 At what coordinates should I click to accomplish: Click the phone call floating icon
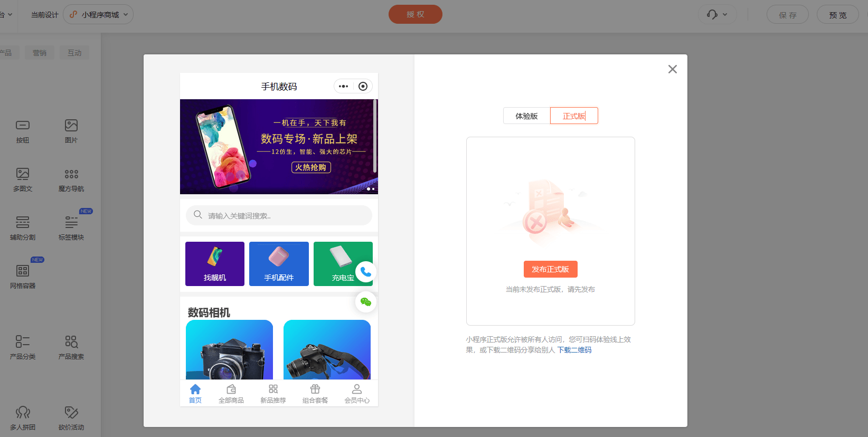pyautogui.click(x=365, y=272)
